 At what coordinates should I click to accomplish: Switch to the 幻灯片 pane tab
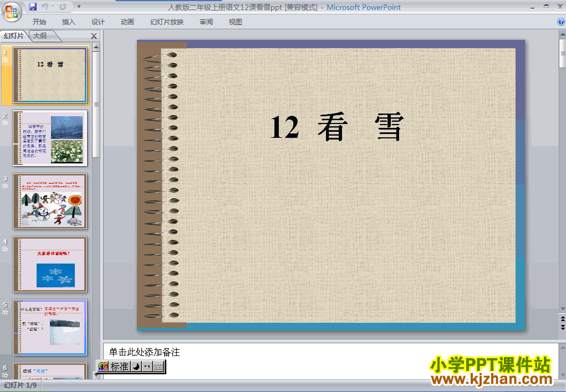tap(14, 35)
